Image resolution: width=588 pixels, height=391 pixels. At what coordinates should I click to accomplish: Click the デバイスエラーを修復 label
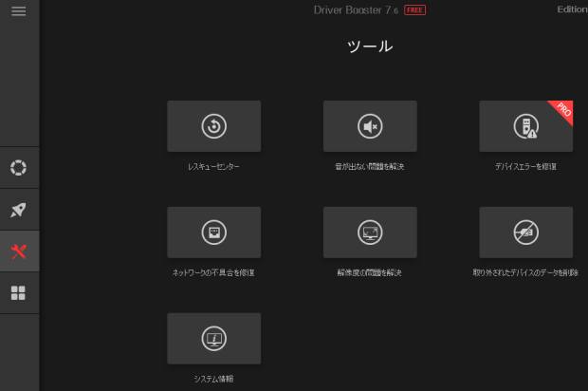pos(525,167)
